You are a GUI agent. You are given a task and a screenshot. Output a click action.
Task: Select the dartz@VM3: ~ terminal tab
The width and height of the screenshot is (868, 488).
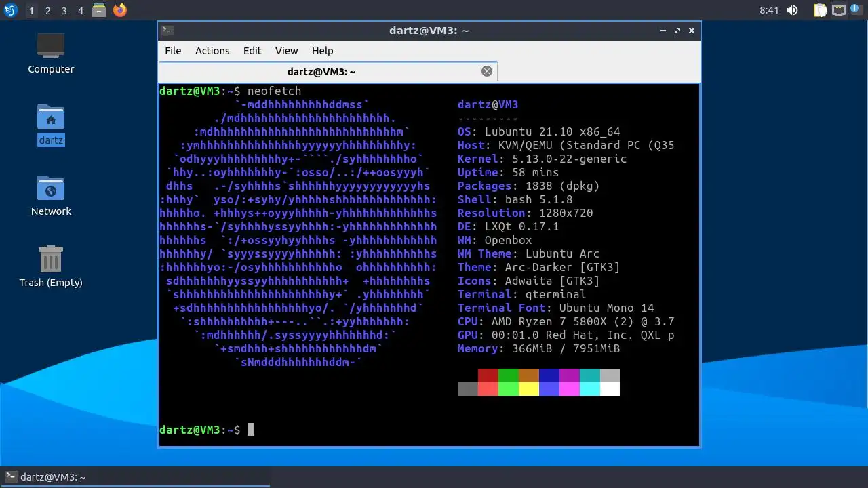[x=328, y=72]
